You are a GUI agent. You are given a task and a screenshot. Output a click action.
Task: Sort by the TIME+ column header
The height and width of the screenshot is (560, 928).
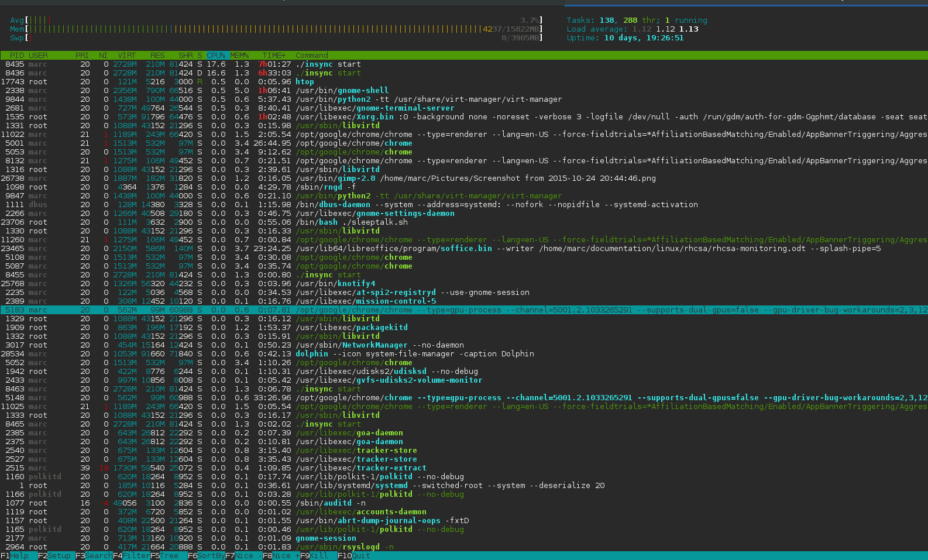pos(274,56)
